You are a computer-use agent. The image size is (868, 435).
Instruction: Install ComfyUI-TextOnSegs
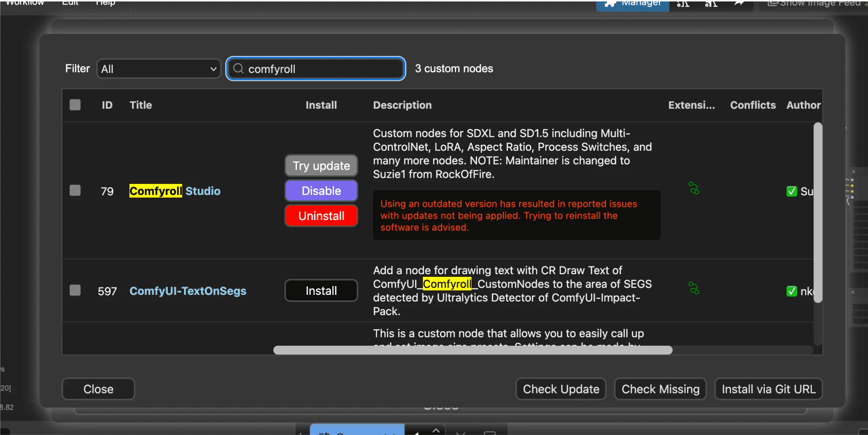(x=321, y=290)
